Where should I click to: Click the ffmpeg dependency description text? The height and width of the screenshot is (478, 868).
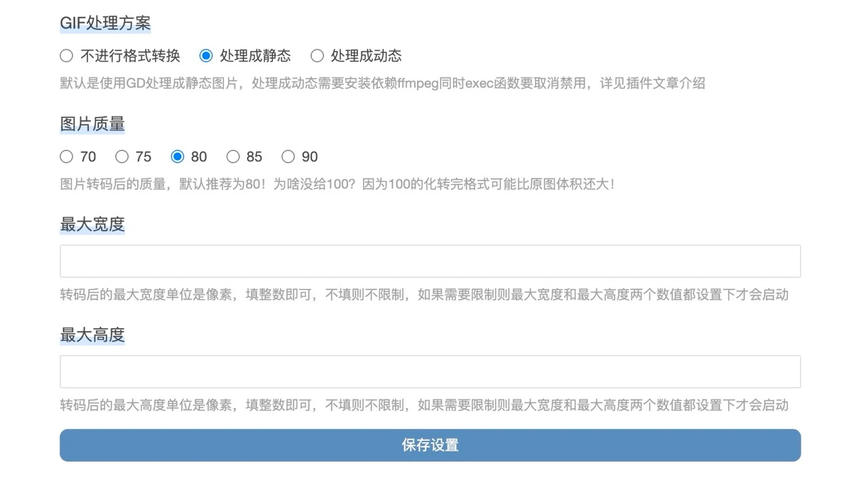coord(382,83)
